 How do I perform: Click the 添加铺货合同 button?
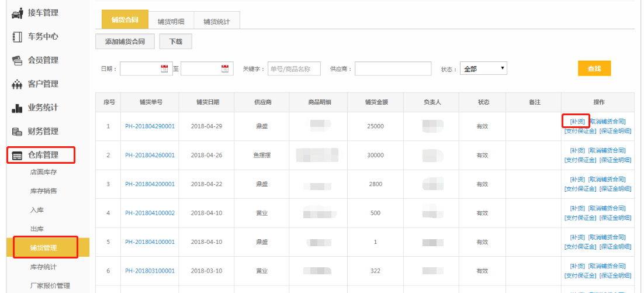pyautogui.click(x=124, y=42)
